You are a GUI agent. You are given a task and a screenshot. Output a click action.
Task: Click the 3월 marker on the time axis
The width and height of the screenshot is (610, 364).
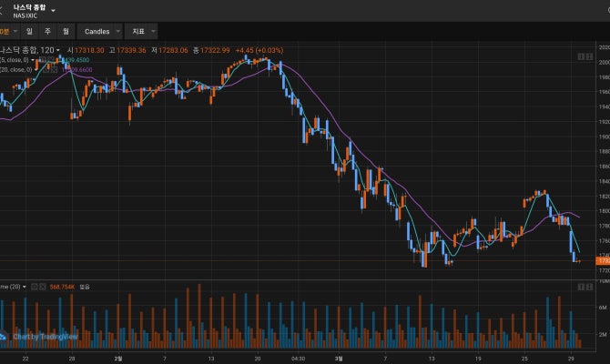tap(339, 359)
